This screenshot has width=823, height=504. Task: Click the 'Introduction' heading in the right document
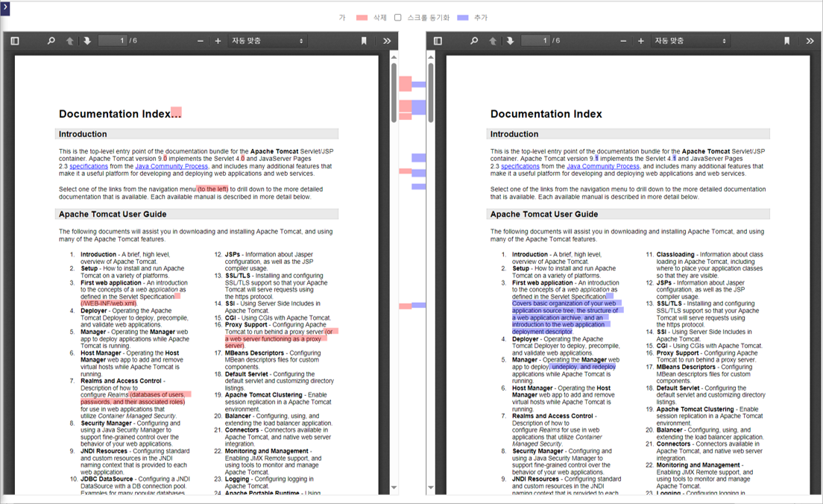514,134
